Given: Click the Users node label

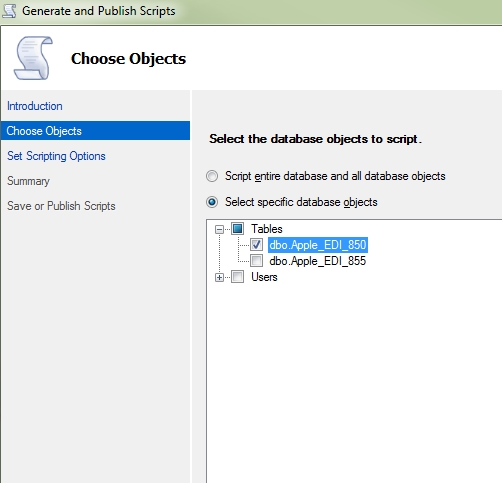Looking at the screenshot, I should point(264,277).
